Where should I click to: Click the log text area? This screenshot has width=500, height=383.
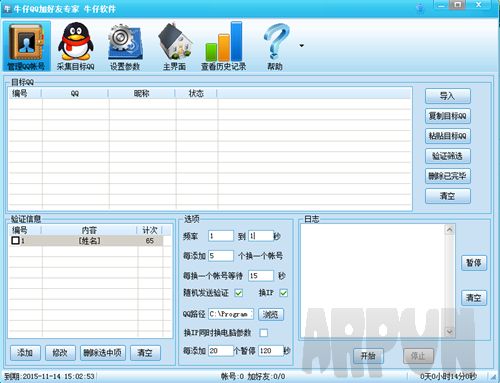point(373,281)
